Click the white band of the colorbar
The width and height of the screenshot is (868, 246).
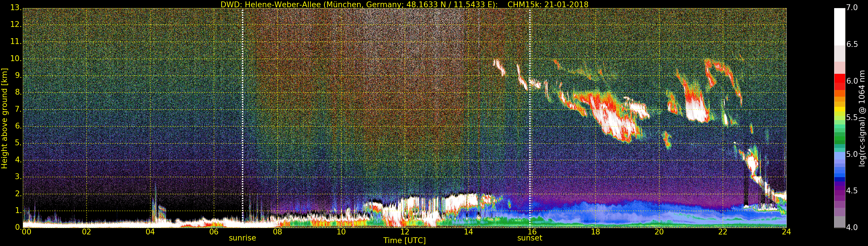[x=839, y=27]
